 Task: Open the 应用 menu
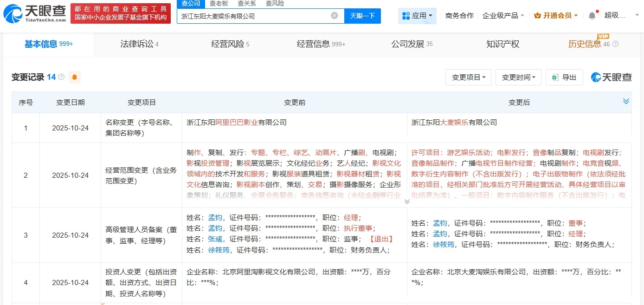(x=417, y=15)
